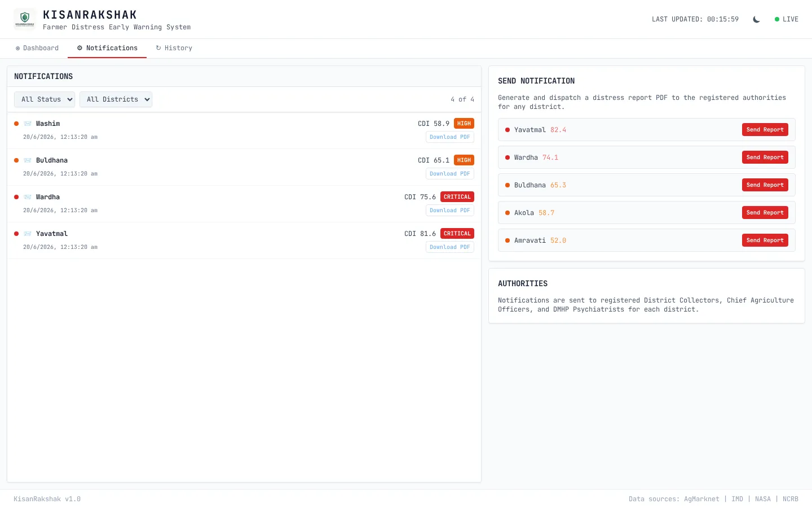The image size is (812, 508).
Task: Click the envelope icon beside Buldhana notification
Action: [28, 160]
